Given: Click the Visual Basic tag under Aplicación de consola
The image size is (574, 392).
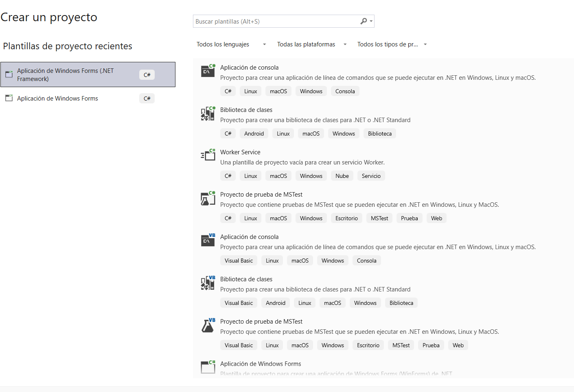Looking at the screenshot, I should [239, 261].
